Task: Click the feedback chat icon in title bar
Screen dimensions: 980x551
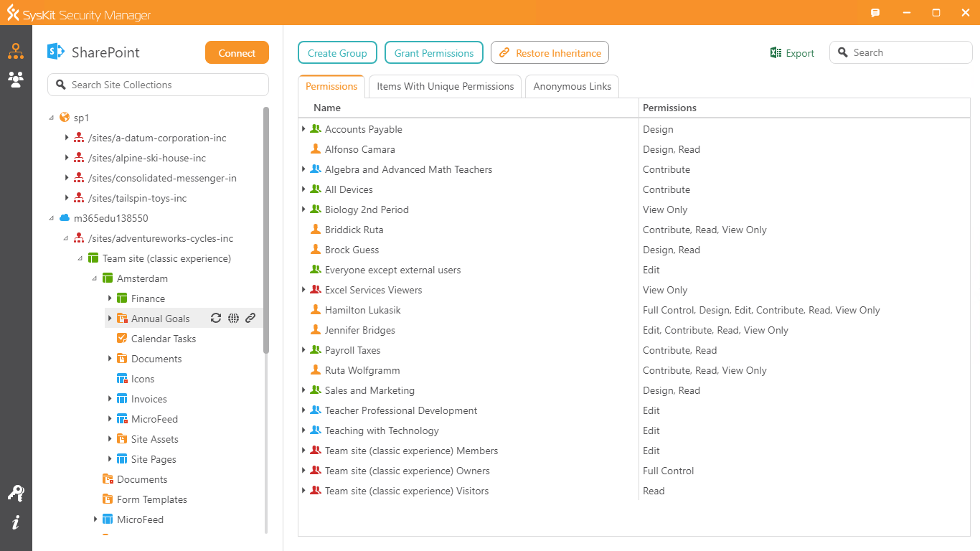Action: point(875,13)
